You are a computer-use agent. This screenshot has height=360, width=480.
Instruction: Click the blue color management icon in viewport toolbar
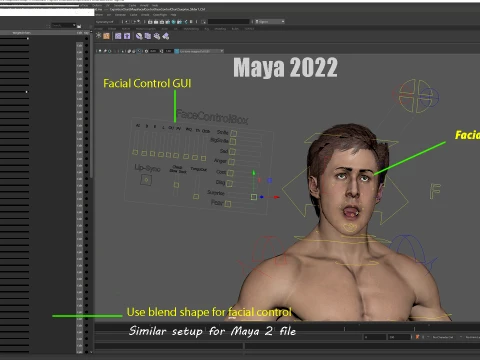pyautogui.click(x=177, y=51)
